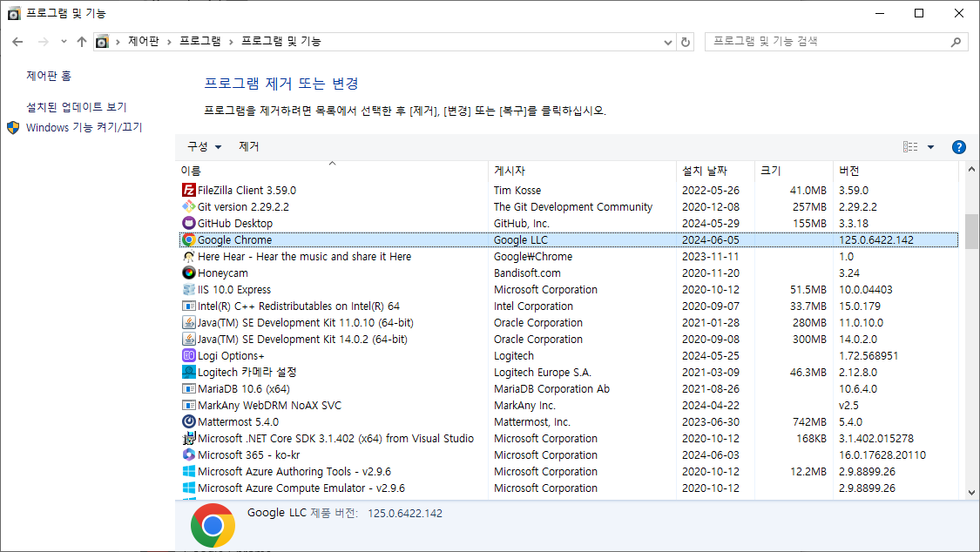Select the Honeycam row name
The image size is (980, 552).
click(222, 273)
